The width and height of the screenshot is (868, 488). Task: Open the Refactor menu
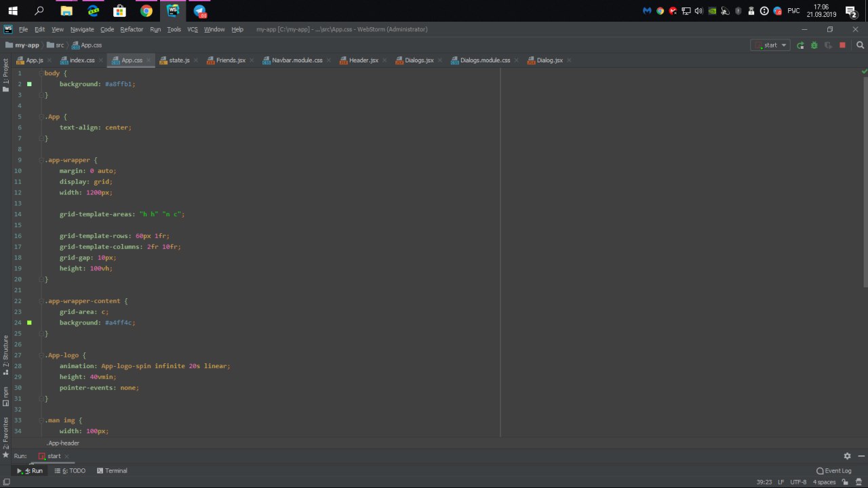click(x=132, y=29)
